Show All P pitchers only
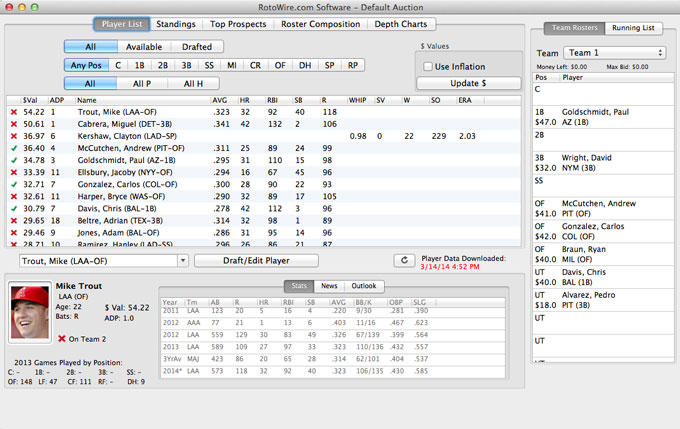This screenshot has height=429, width=680. [142, 83]
